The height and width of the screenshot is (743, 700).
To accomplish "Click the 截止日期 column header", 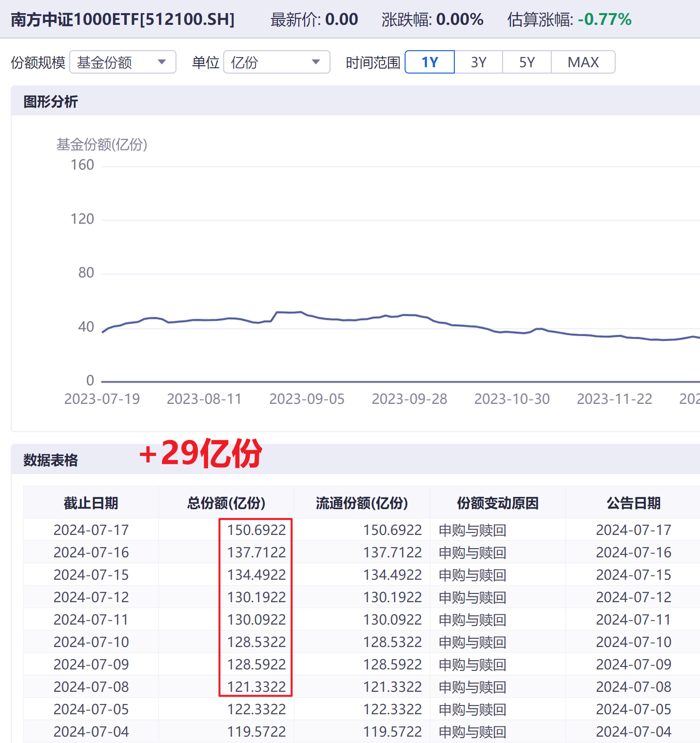I will [x=91, y=503].
